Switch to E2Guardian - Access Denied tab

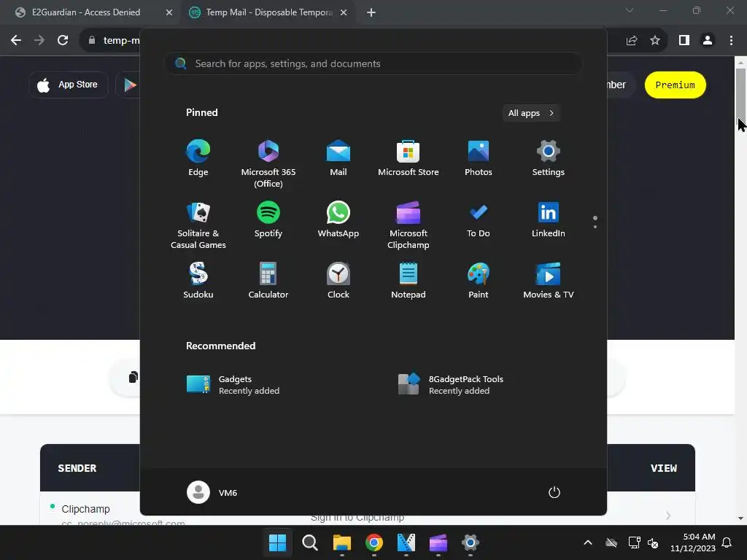pyautogui.click(x=86, y=12)
